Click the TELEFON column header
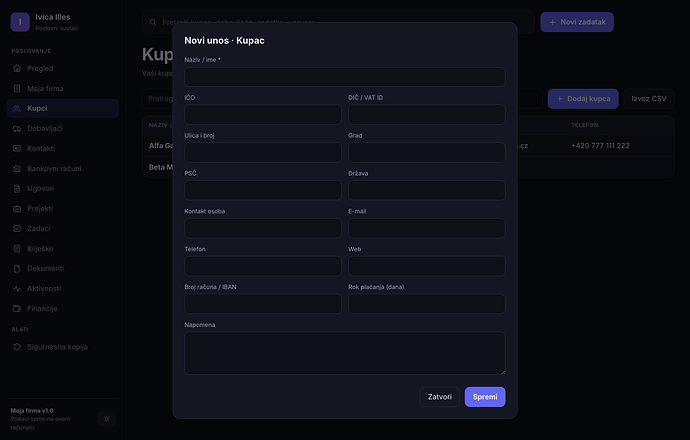The image size is (690, 440). click(x=584, y=125)
